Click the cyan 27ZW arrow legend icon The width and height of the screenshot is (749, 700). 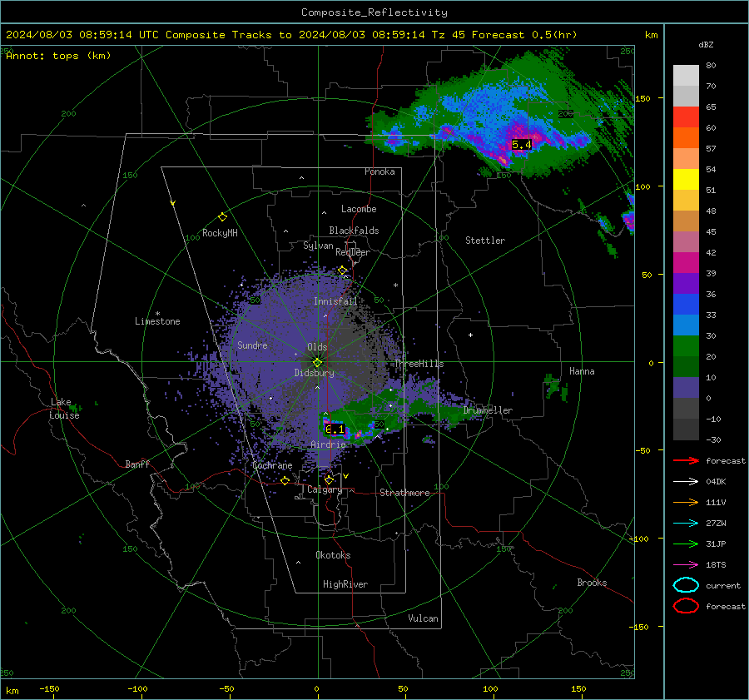pos(686,524)
